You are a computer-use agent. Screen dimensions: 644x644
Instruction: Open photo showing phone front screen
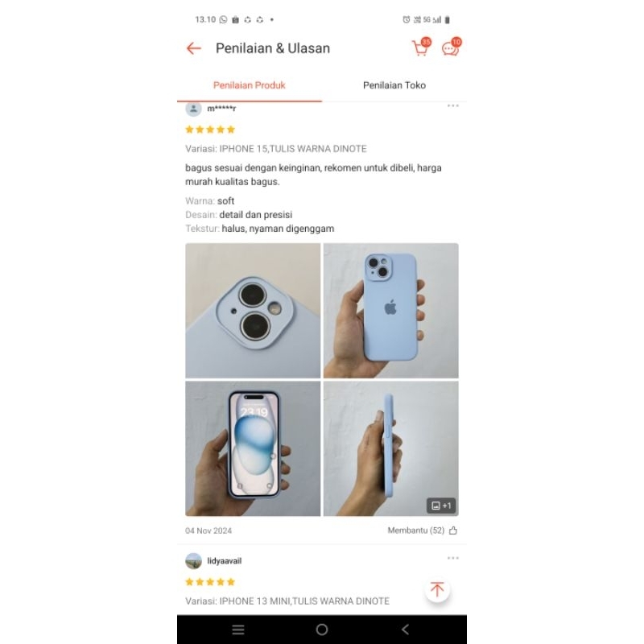[253, 448]
